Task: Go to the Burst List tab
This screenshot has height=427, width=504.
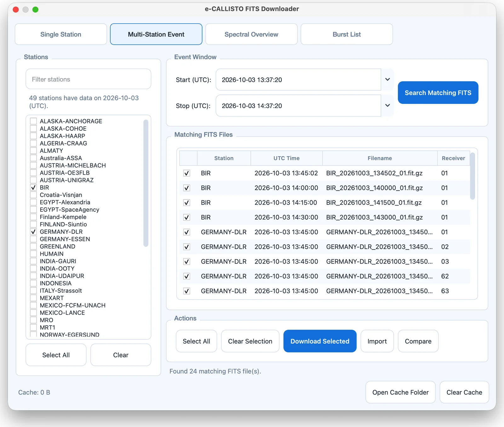Action: click(x=346, y=34)
